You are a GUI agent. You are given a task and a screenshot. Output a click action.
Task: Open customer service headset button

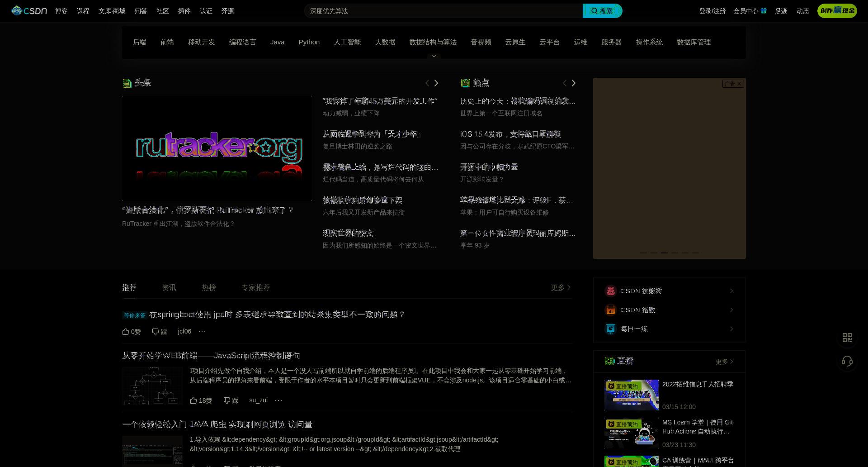[x=847, y=361]
